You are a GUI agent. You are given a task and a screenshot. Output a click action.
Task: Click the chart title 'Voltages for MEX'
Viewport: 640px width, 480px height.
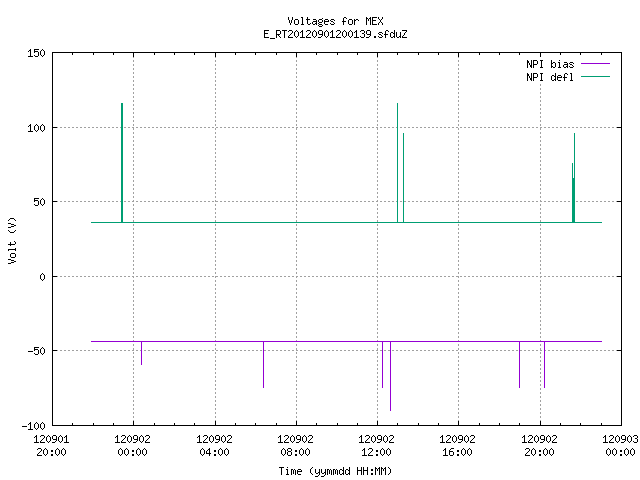coord(335,21)
